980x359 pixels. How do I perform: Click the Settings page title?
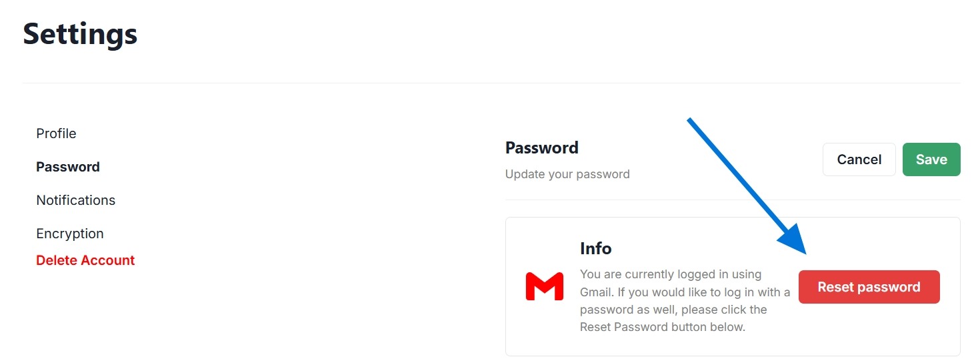(80, 34)
